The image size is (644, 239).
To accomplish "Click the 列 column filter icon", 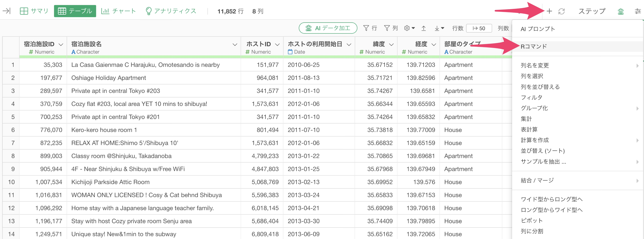I will point(390,28).
